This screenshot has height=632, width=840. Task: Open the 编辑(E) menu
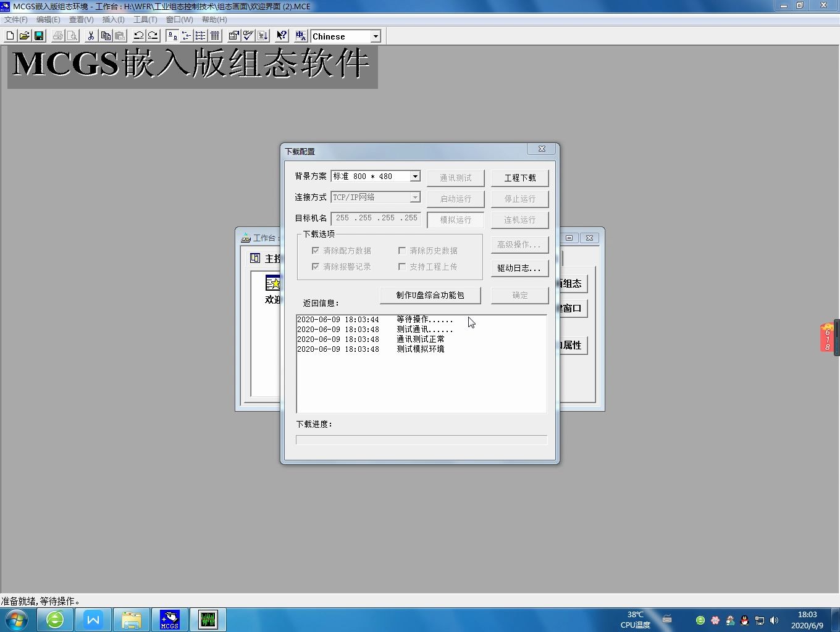tap(48, 20)
